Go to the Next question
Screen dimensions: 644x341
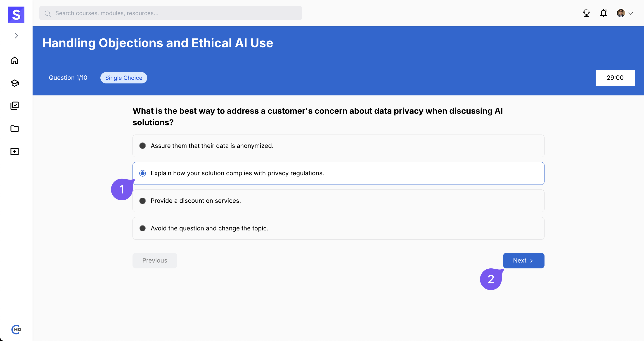pos(523,260)
